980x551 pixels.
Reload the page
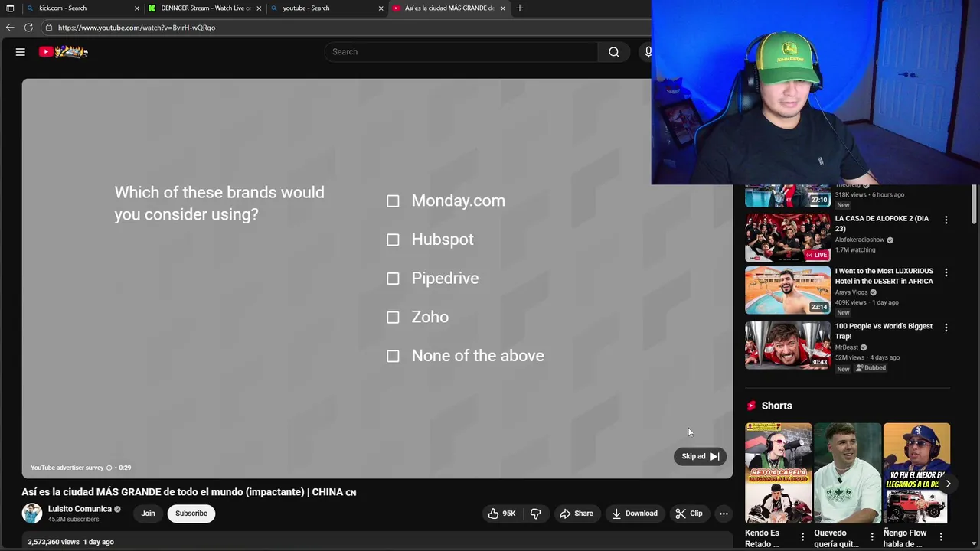click(x=28, y=28)
